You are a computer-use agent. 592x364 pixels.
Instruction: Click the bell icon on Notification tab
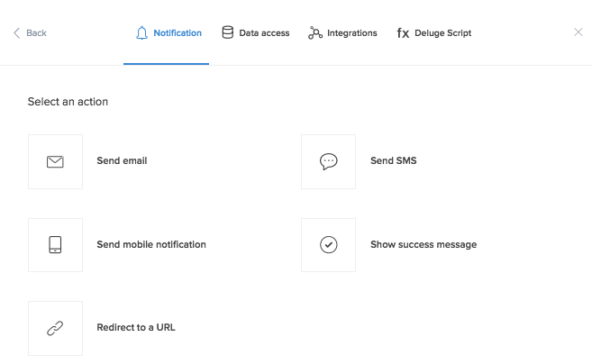click(x=141, y=33)
